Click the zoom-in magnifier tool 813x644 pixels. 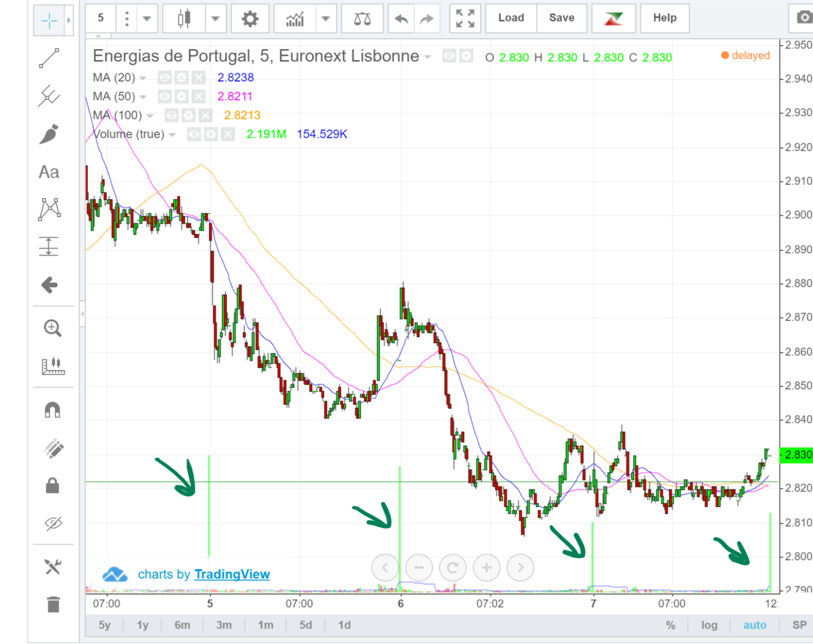click(53, 328)
